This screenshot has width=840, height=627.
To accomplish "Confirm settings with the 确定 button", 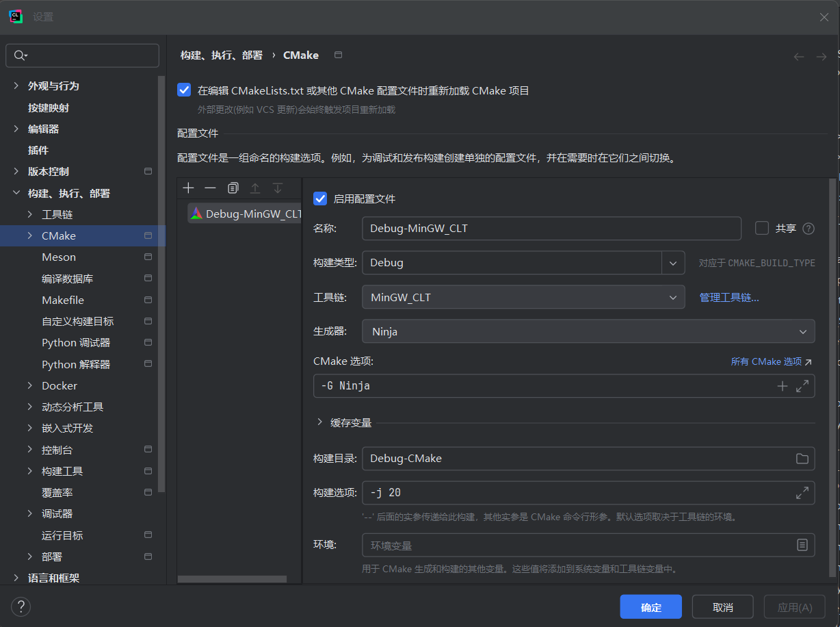I will pyautogui.click(x=651, y=606).
